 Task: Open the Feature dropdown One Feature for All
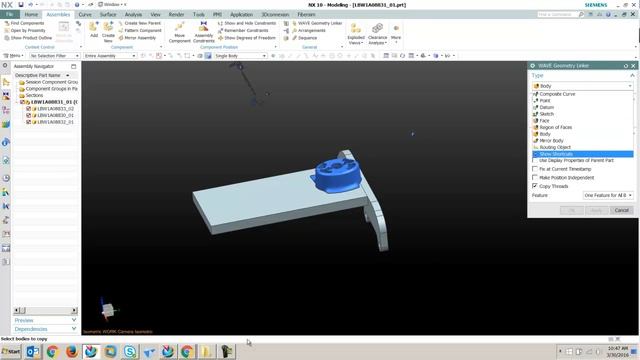point(608,196)
